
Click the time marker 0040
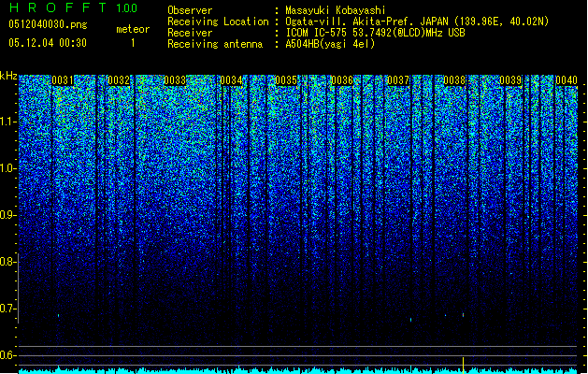pos(566,80)
